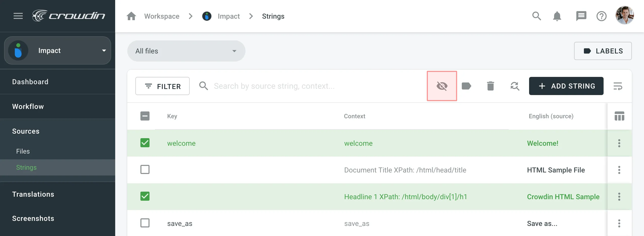Open the messages chat icon
Viewport: 644px width, 236px height.
(581, 16)
